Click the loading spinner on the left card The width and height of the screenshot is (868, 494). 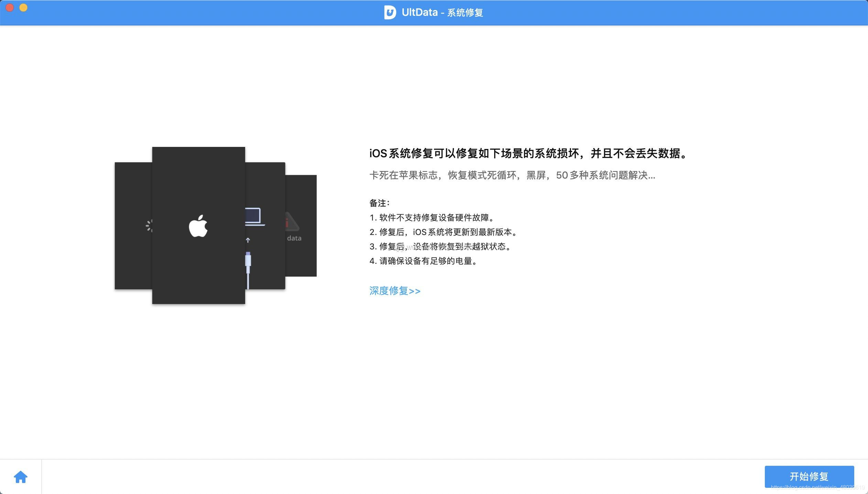(149, 226)
